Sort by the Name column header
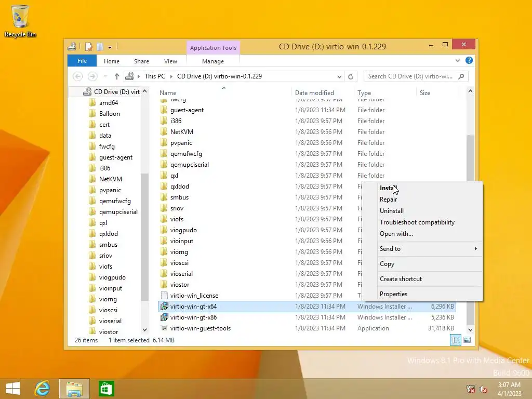This screenshot has width=532, height=399. [x=168, y=93]
